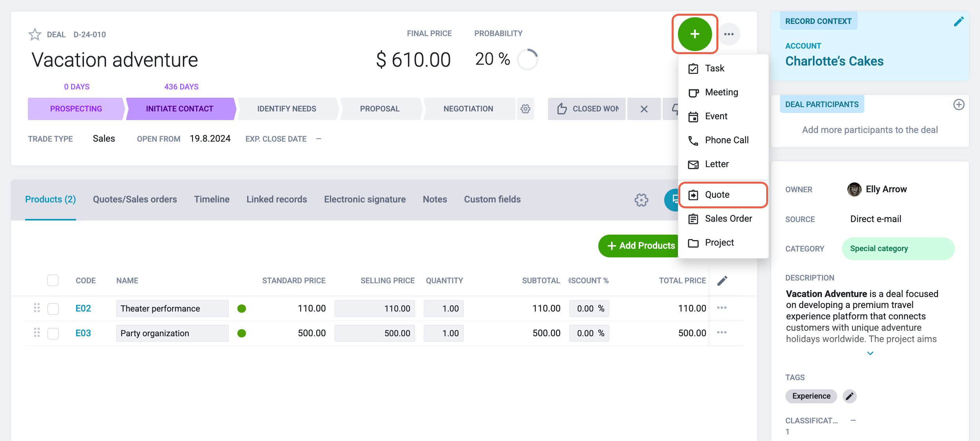980x441 pixels.
Task: Edit tags with the pencil icon
Action: (849, 396)
